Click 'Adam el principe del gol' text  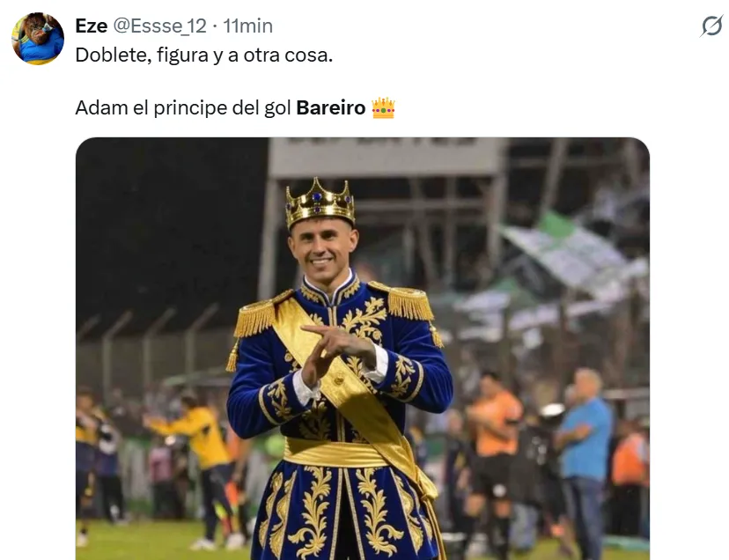(183, 108)
